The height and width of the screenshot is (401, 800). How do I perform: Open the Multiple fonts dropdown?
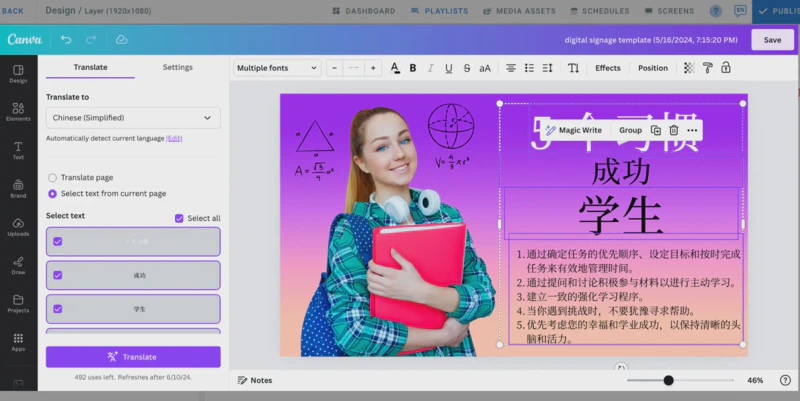[x=277, y=68]
